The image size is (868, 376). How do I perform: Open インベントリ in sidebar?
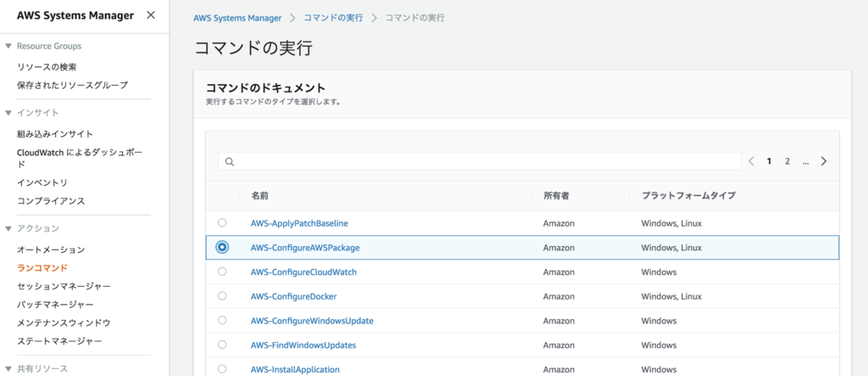42,182
